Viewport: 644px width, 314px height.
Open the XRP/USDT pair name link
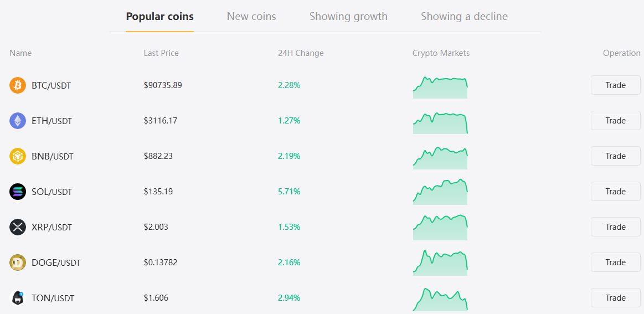pyautogui.click(x=51, y=228)
